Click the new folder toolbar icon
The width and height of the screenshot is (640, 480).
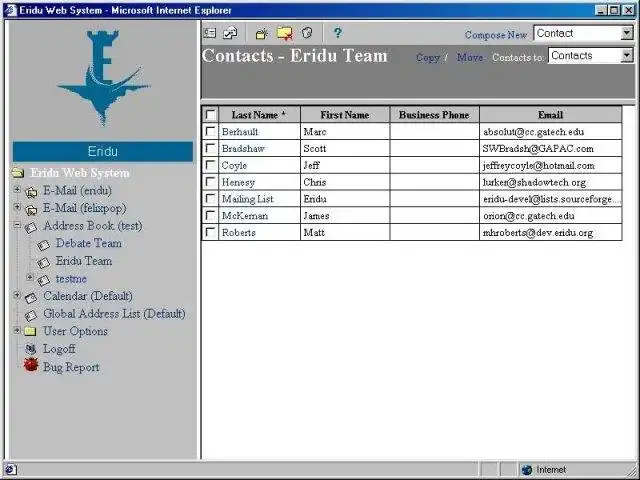coord(261,33)
